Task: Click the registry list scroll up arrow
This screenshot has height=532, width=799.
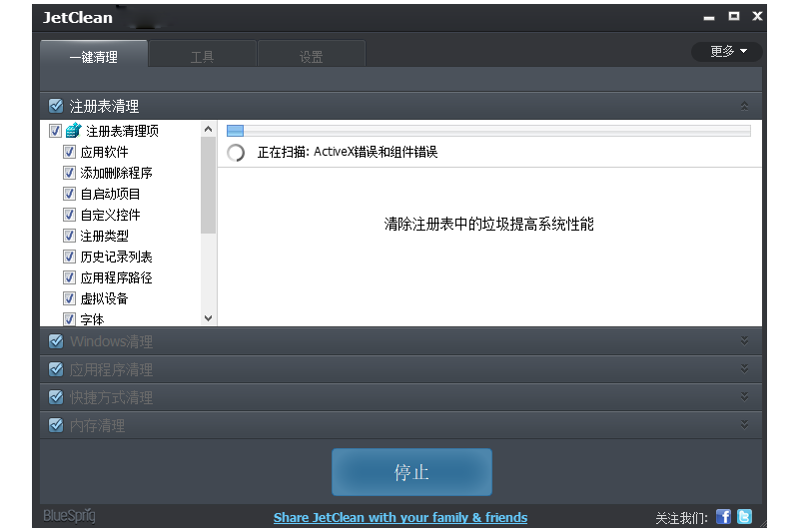Action: [208, 129]
